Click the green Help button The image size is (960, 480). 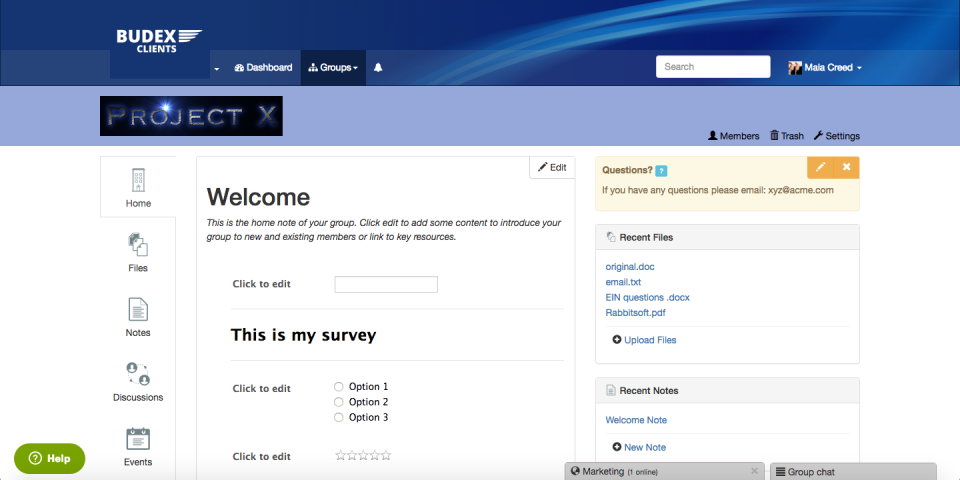coord(50,459)
